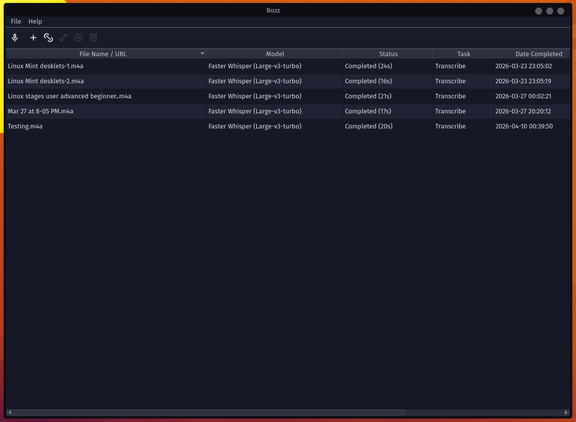576x422 pixels.
Task: Open the File menu
Action: click(16, 21)
